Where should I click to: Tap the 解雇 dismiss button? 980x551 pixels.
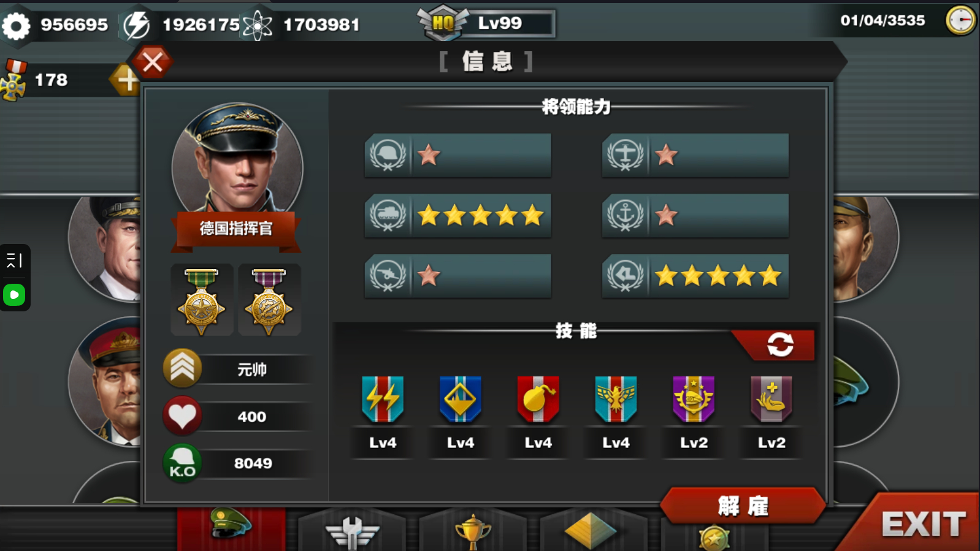(743, 506)
